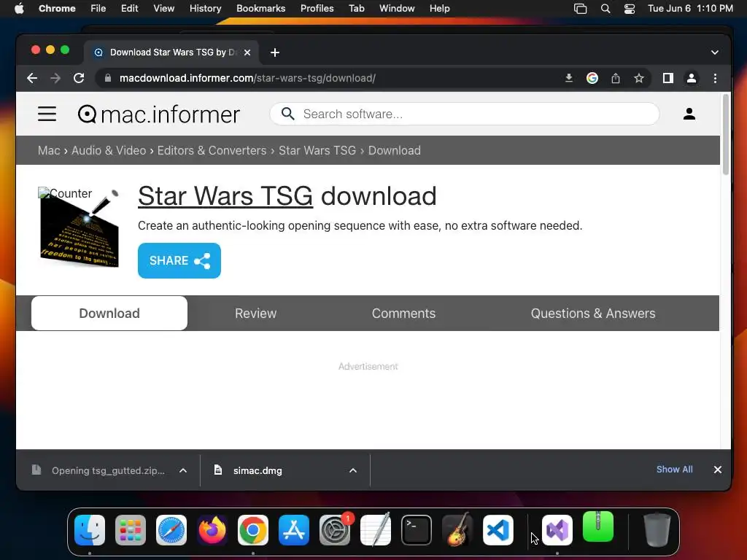Open the Apple menu

tap(19, 9)
